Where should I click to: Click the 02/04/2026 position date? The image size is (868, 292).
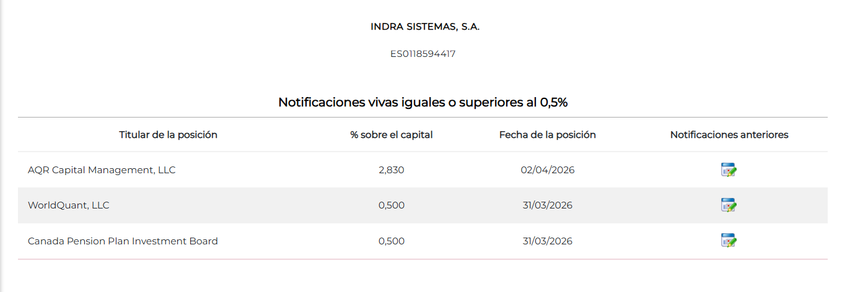coord(547,170)
